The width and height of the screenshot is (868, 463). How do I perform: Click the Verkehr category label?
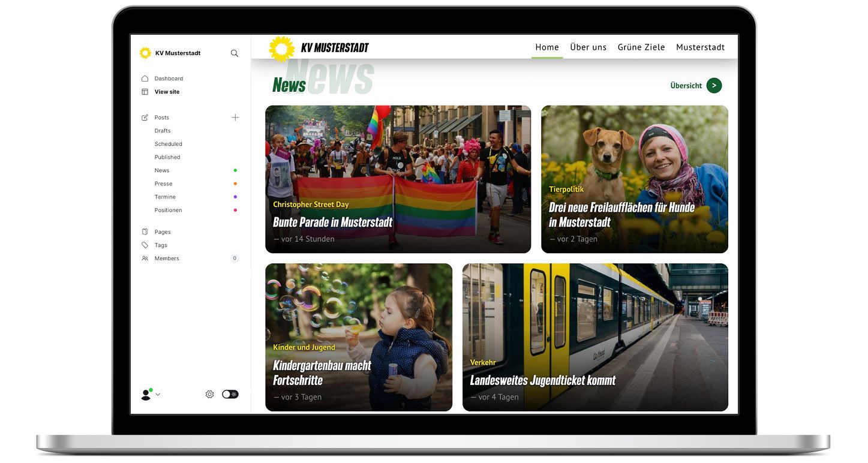[483, 363]
